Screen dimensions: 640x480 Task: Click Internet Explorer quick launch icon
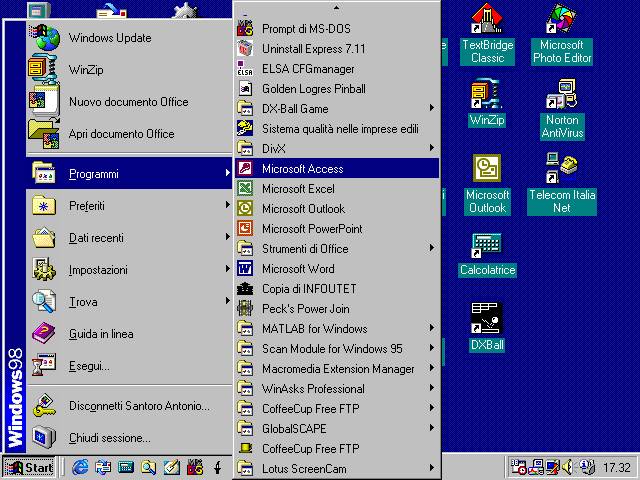click(x=80, y=467)
